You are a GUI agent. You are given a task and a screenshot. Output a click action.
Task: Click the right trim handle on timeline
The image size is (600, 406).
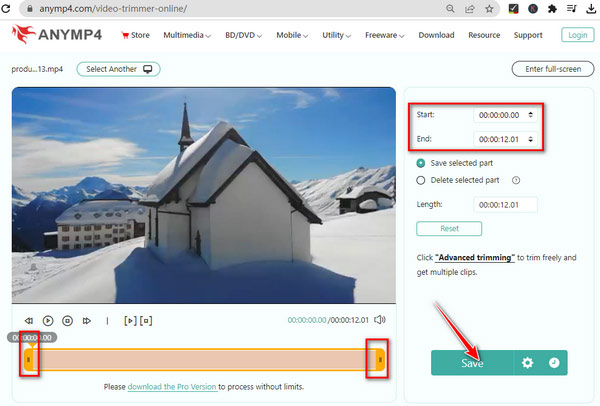point(380,360)
